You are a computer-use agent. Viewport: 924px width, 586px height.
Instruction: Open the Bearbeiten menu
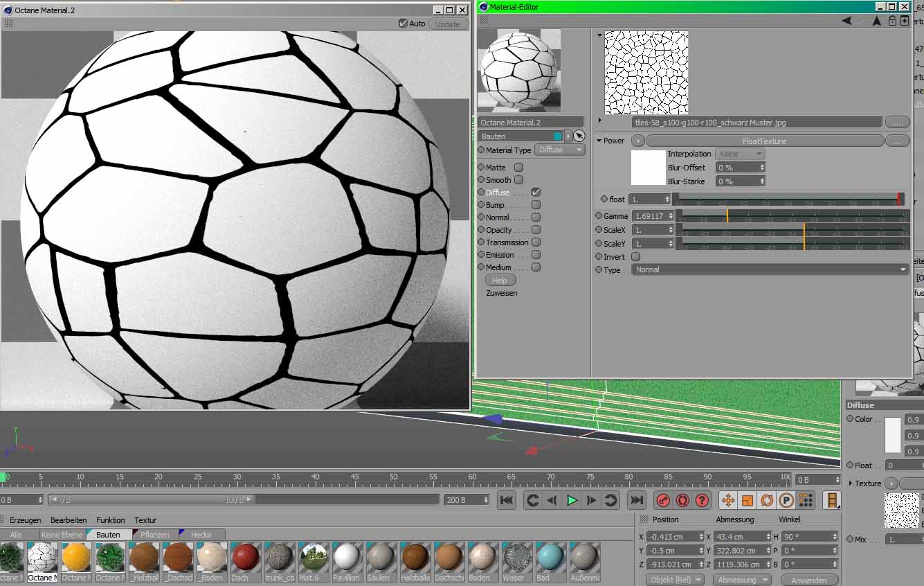pos(69,520)
